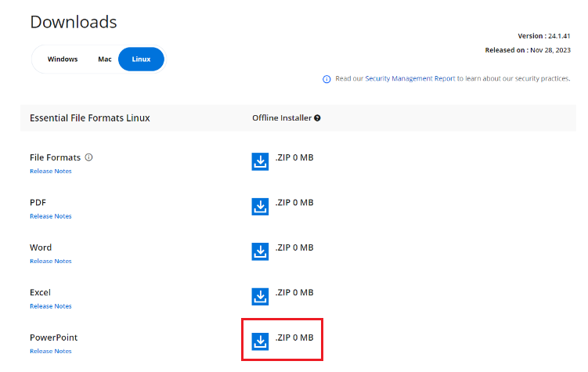Select the Linux tab
This screenshot has height=372, width=588.
(x=141, y=60)
